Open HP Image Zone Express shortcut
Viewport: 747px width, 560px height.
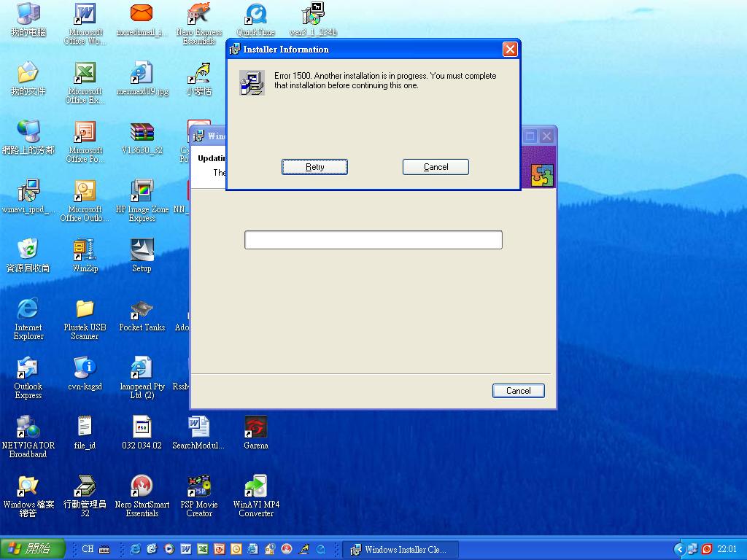(142, 201)
